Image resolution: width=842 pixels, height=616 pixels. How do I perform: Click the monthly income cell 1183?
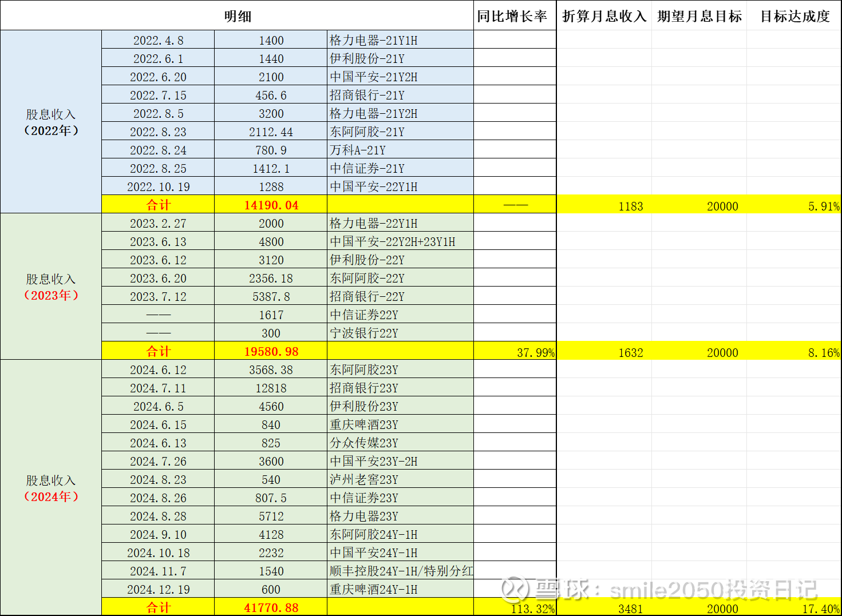[604, 205]
